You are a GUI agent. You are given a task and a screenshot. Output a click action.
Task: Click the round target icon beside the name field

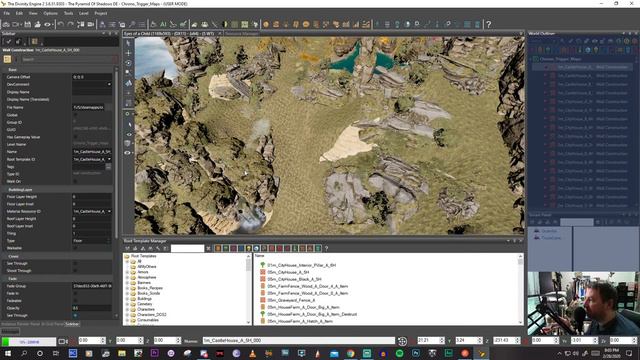402,341
